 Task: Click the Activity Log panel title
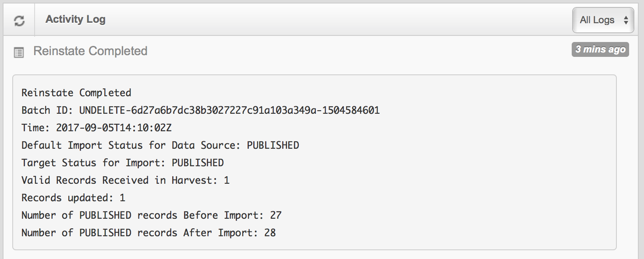click(x=75, y=19)
